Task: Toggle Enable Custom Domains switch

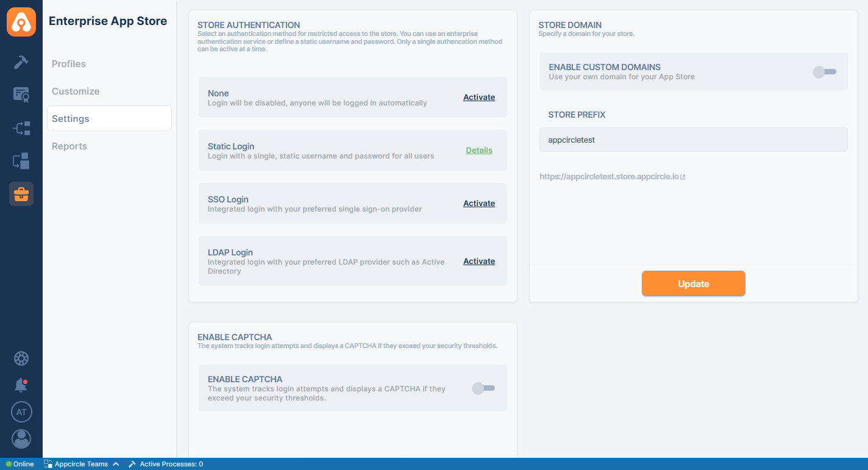Action: click(x=825, y=72)
